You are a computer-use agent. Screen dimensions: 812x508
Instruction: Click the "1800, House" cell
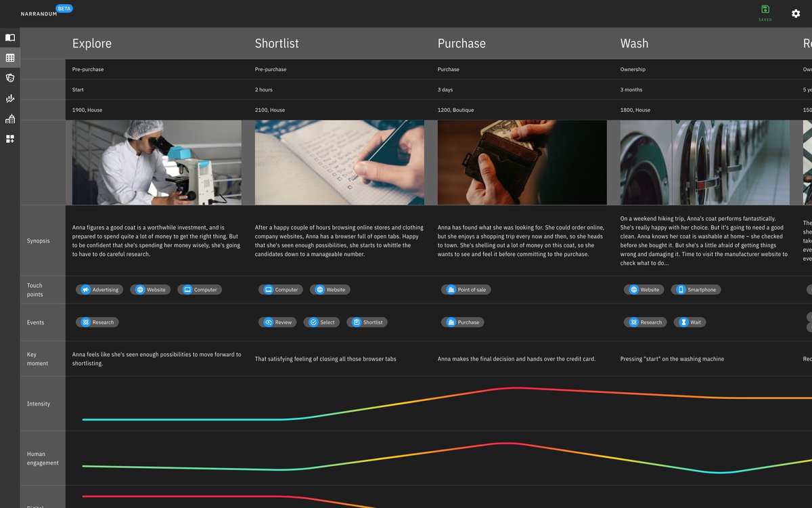click(x=635, y=110)
